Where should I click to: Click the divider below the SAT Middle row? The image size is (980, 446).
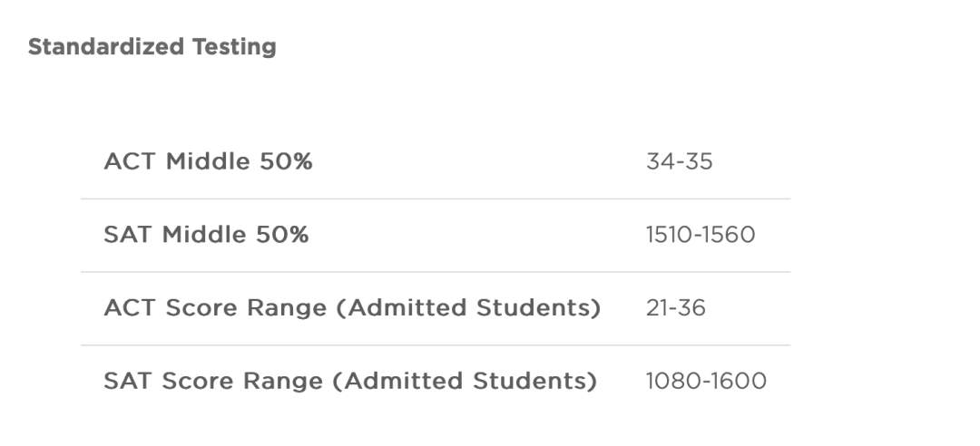[436, 272]
